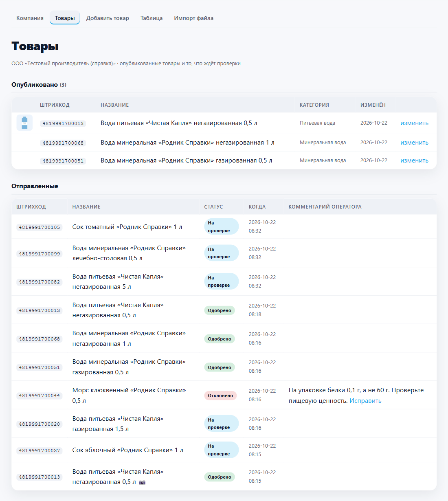Viewport: 448px width, 501px height.
Task: Click На проверке badge for Сок томатный
Action: pos(221,226)
